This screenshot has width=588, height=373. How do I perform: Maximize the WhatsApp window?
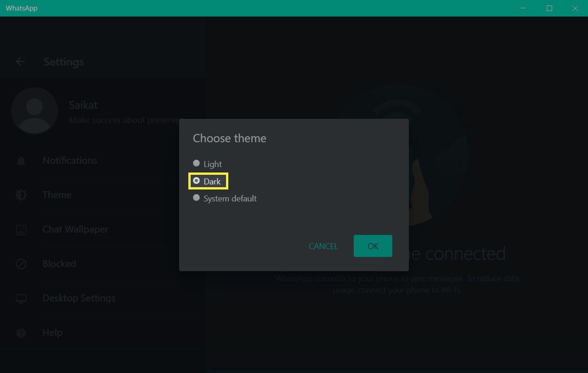pos(549,8)
